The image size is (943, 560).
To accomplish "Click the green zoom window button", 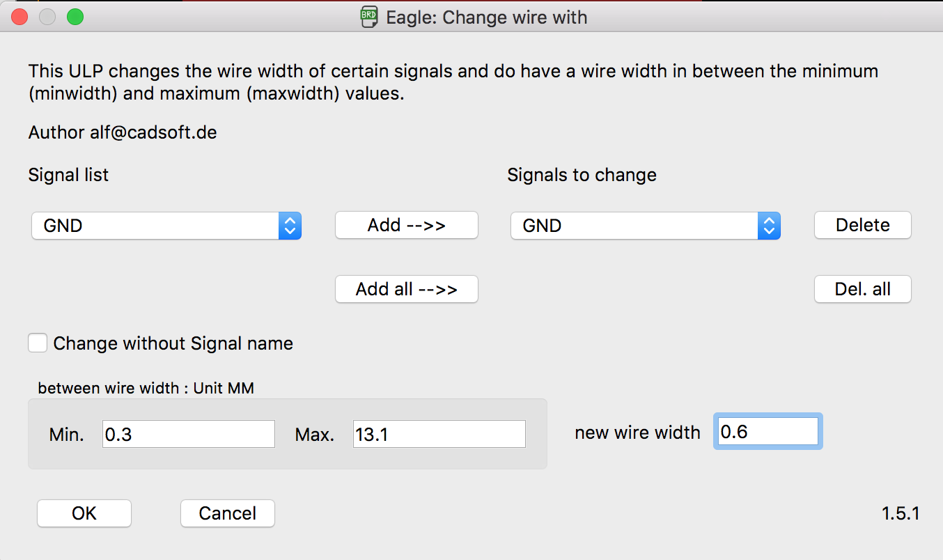I will click(75, 17).
